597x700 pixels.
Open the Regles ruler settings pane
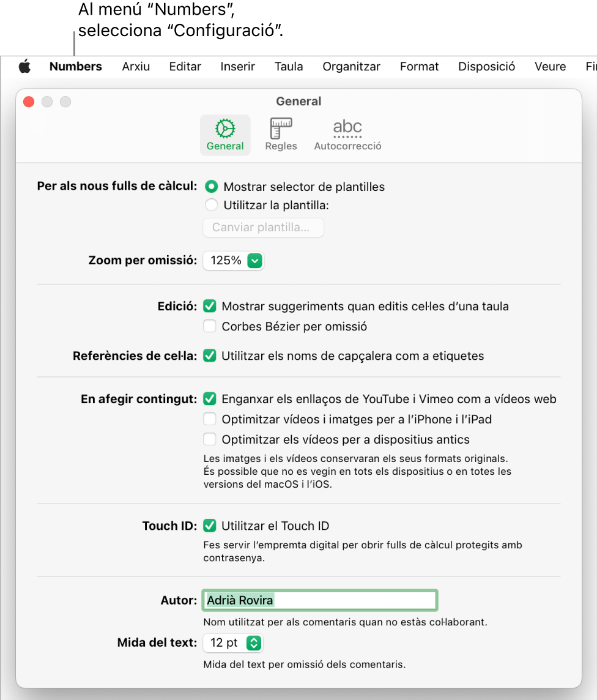point(281,135)
